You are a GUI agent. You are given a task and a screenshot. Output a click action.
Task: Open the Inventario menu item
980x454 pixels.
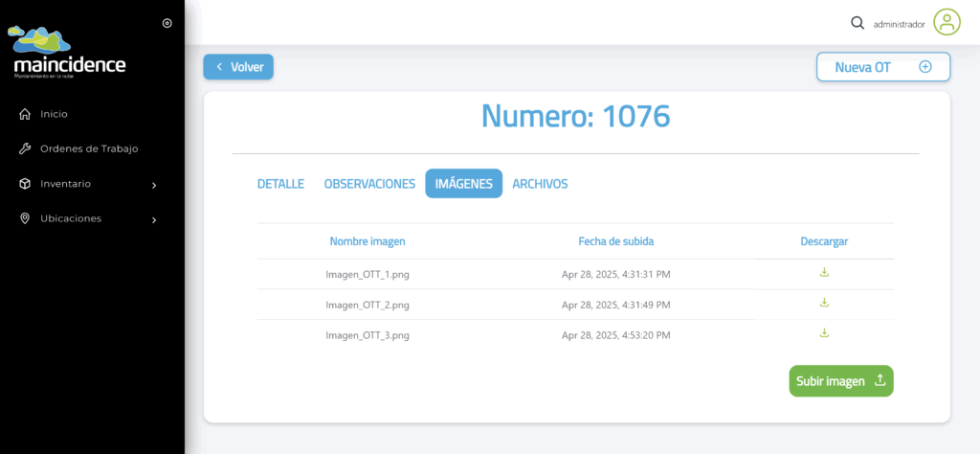tap(65, 184)
